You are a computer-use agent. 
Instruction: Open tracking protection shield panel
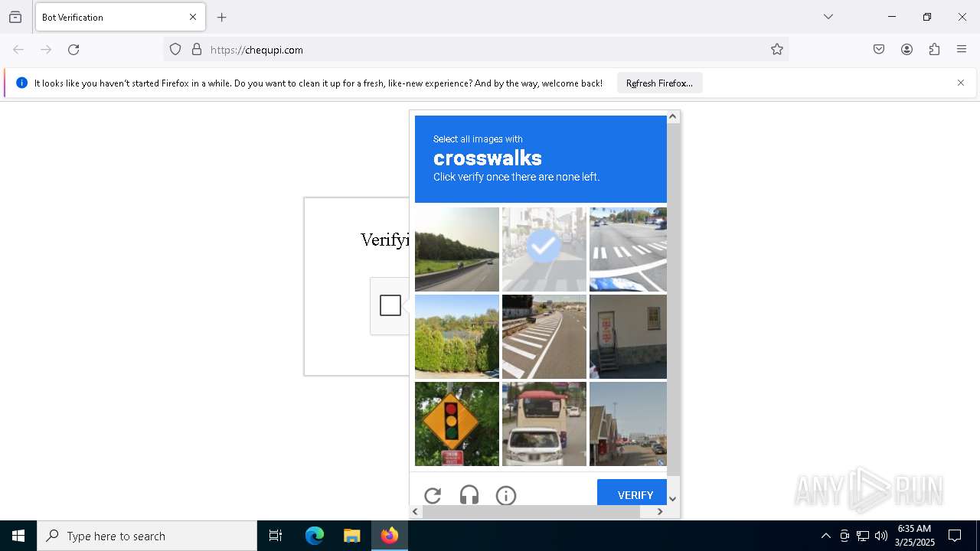(175, 50)
